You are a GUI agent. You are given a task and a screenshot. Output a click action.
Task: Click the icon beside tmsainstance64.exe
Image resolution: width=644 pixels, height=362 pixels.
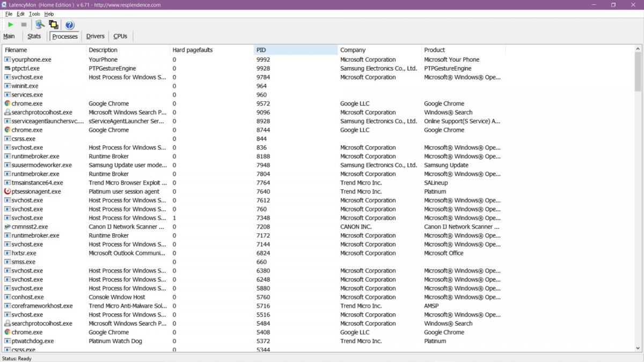[8, 183]
